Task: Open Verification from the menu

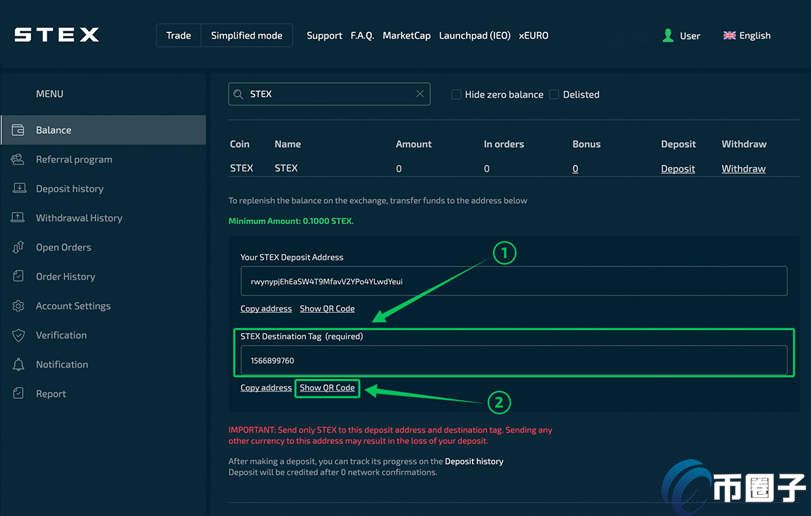Action: coord(62,335)
